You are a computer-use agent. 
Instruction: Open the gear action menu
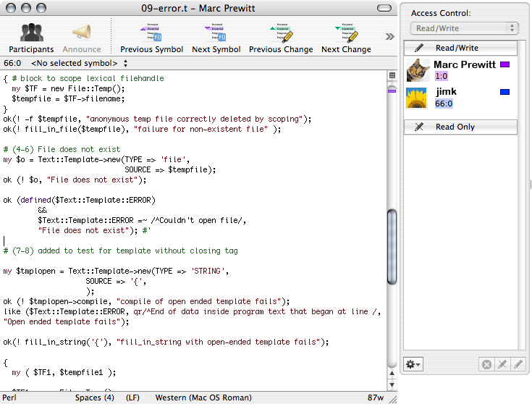click(x=414, y=364)
